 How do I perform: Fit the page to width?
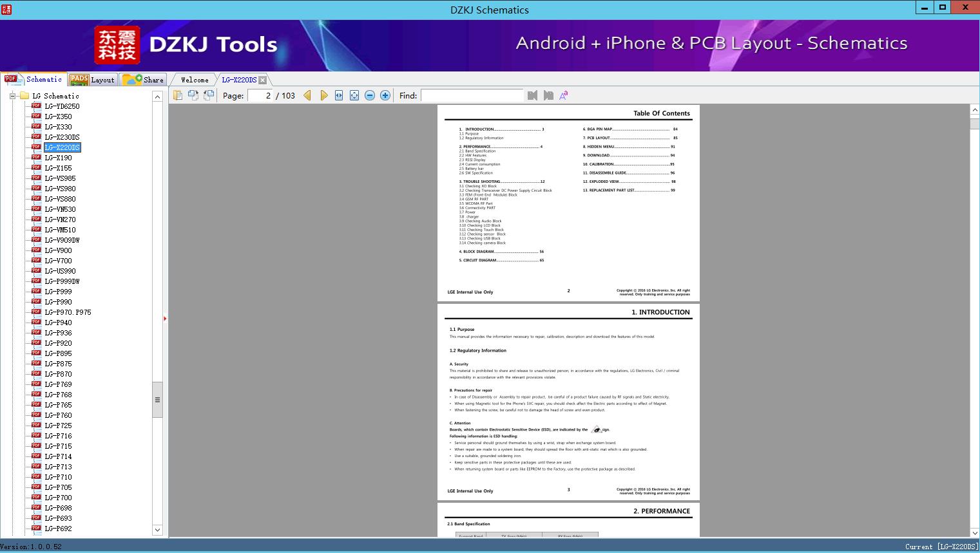click(339, 95)
